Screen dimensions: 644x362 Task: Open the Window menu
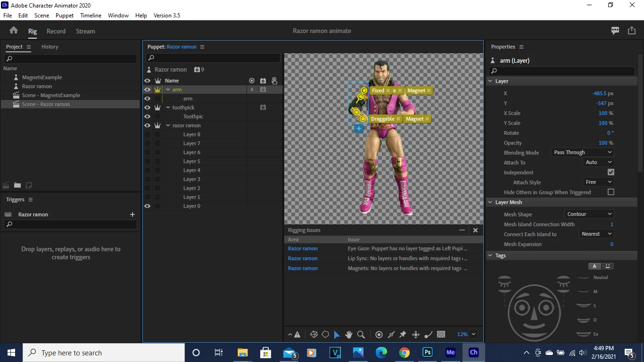click(118, 16)
